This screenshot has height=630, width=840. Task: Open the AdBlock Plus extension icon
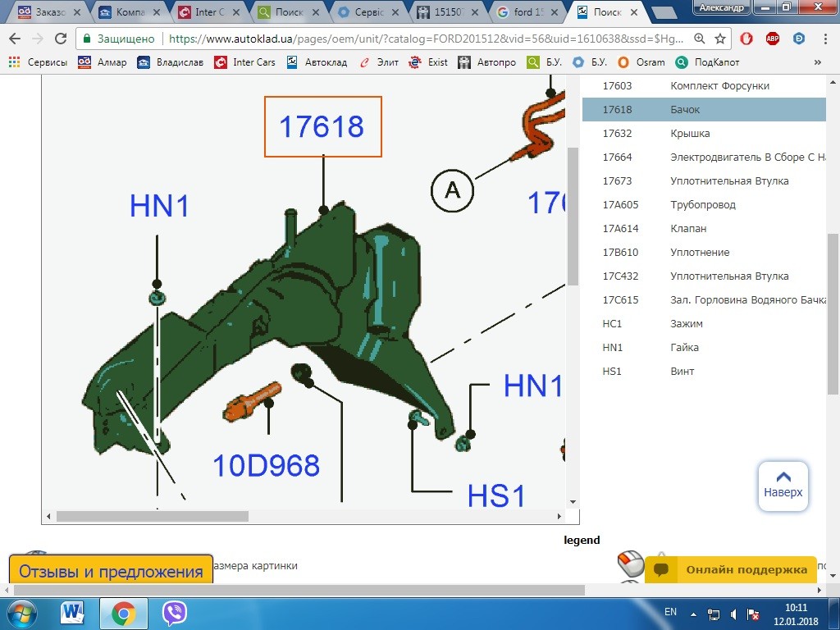[x=773, y=39]
